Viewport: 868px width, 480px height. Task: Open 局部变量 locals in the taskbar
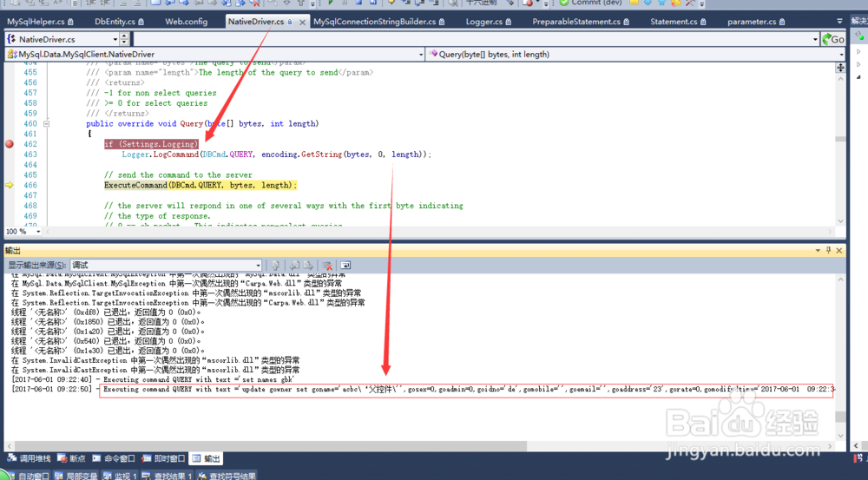pos(76,476)
